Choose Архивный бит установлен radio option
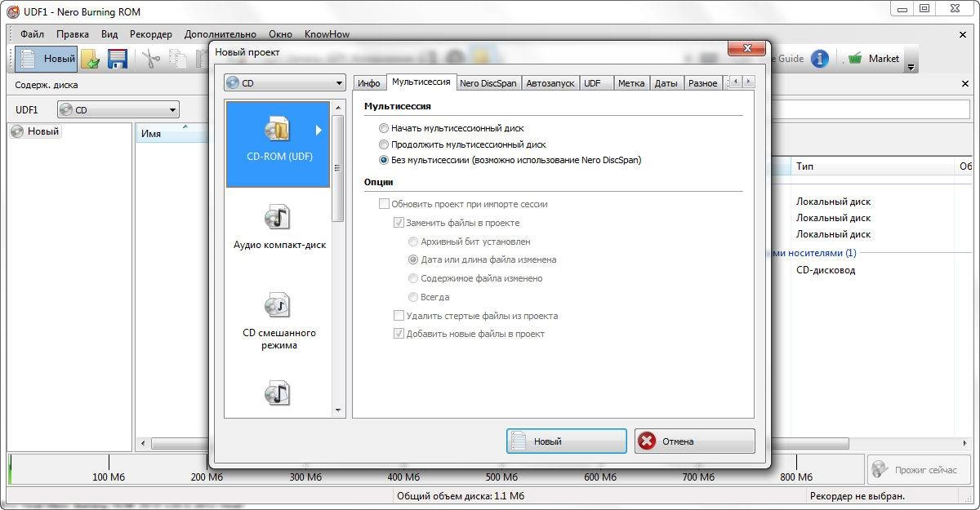The width and height of the screenshot is (980, 510). 413,242
